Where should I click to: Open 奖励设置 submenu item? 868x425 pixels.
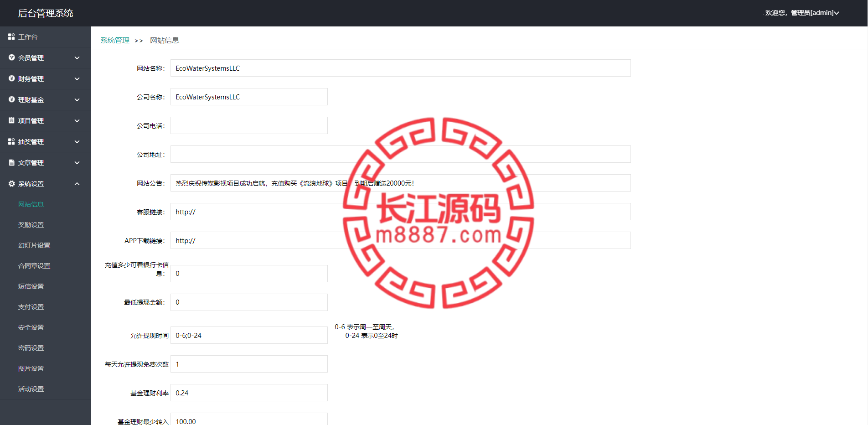(x=31, y=225)
